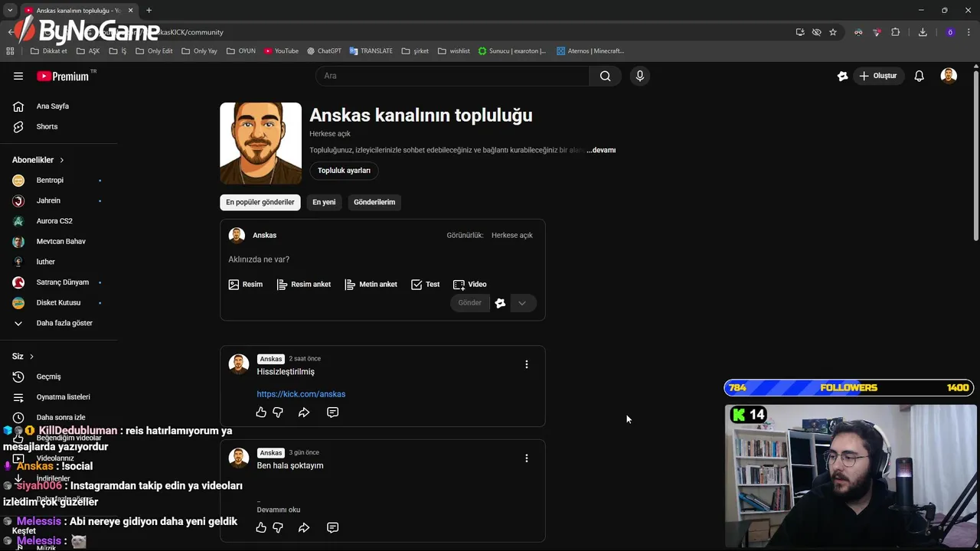Open the kick.com/anskas link
980x551 pixels.
point(301,394)
